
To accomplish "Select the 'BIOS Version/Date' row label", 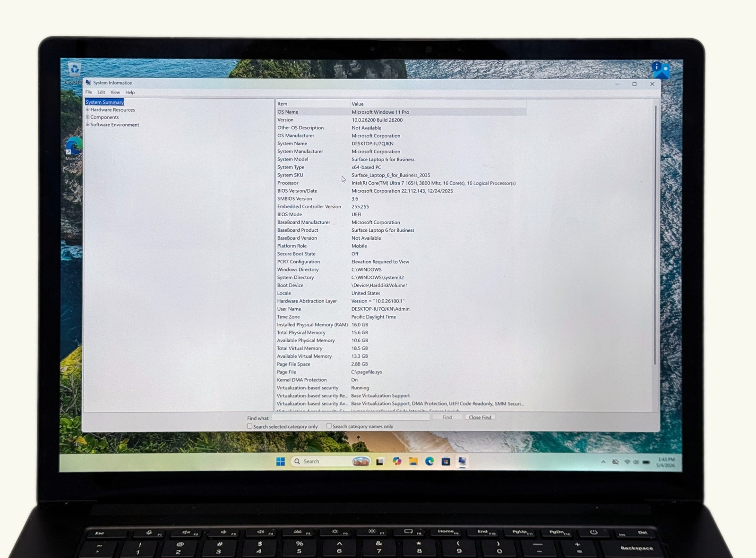I will (x=297, y=191).
